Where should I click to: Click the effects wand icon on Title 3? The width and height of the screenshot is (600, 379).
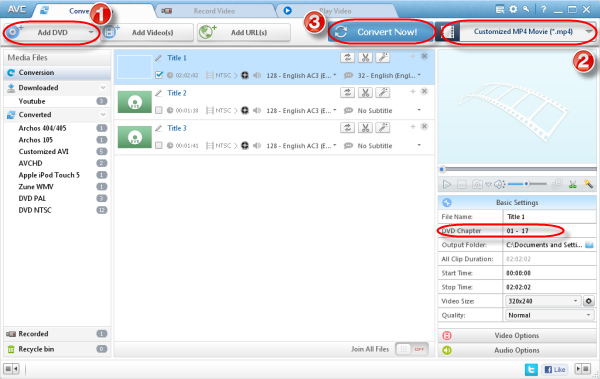point(383,128)
